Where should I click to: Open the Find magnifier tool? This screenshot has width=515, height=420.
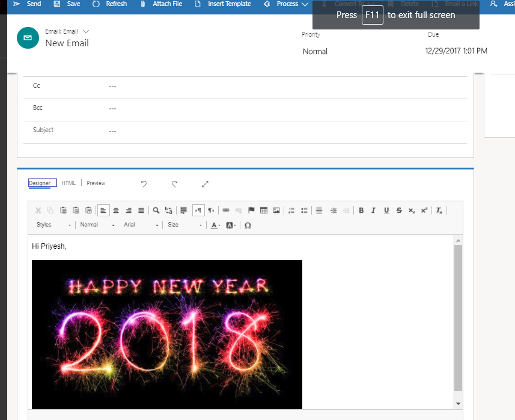tap(156, 210)
